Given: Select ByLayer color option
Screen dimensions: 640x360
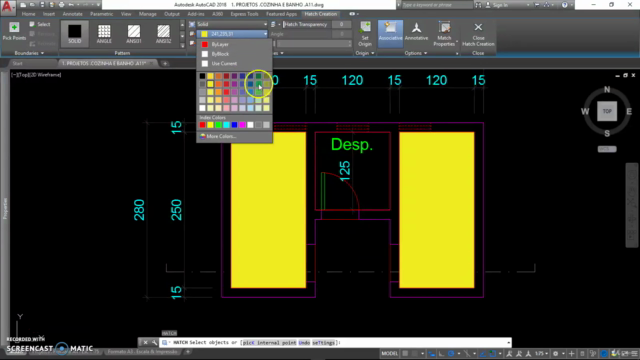Looking at the screenshot, I should (x=234, y=44).
